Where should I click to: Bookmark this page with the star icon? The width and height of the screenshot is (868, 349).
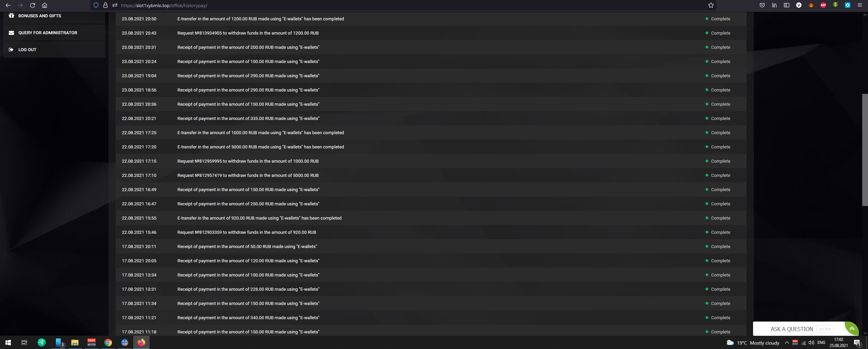[711, 5]
